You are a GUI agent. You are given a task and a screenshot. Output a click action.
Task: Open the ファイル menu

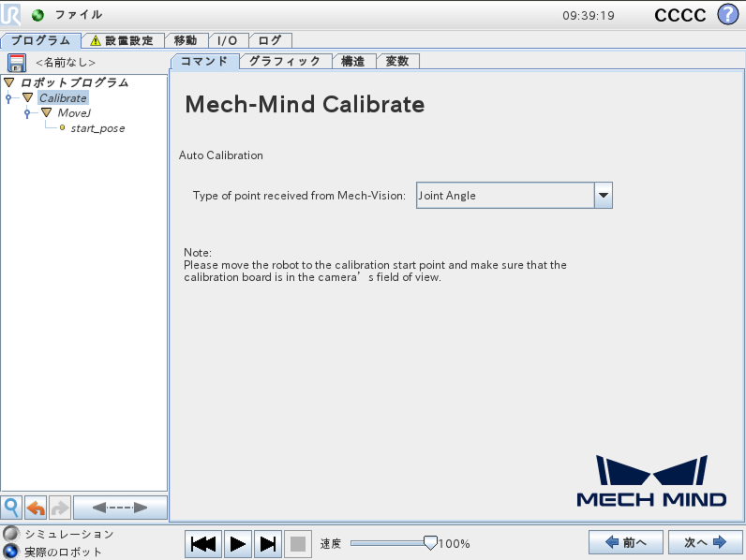click(x=79, y=15)
